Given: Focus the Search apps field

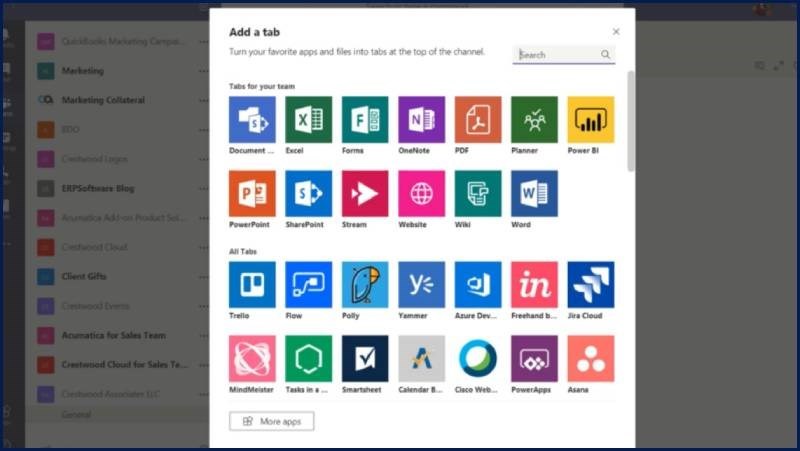Looking at the screenshot, I should [564, 55].
